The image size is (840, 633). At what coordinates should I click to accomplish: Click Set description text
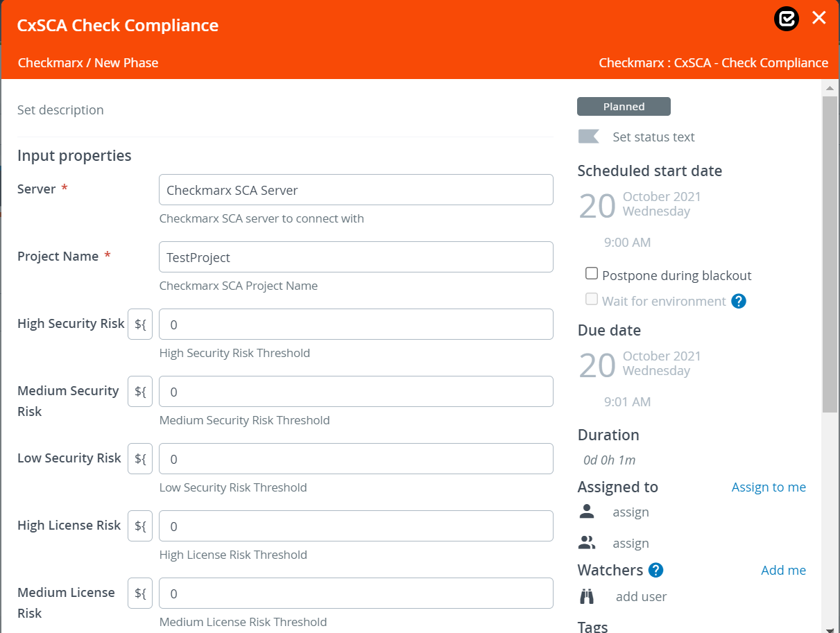pyautogui.click(x=60, y=110)
